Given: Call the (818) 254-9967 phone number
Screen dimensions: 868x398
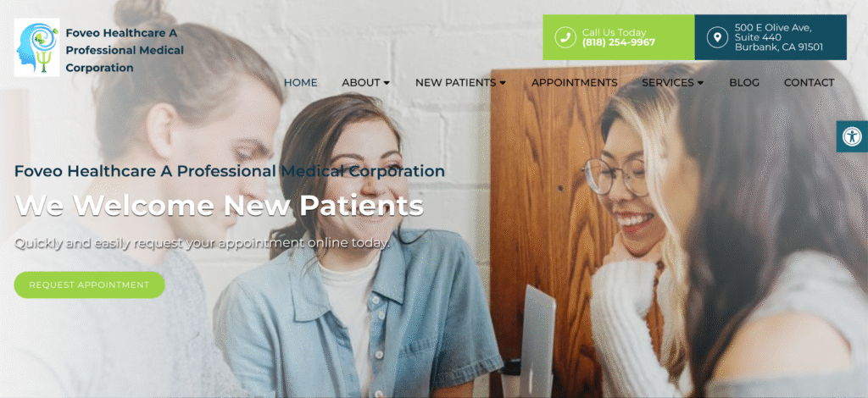Looking at the screenshot, I should [x=618, y=42].
